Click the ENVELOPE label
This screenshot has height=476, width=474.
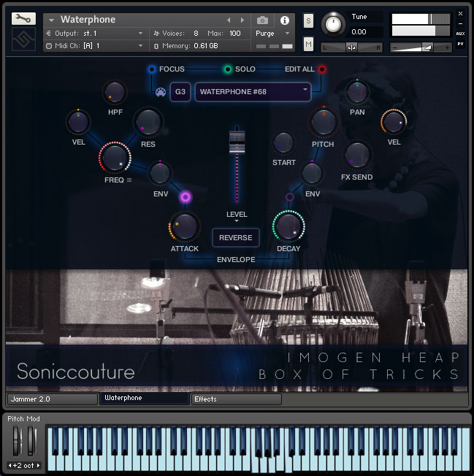[236, 260]
